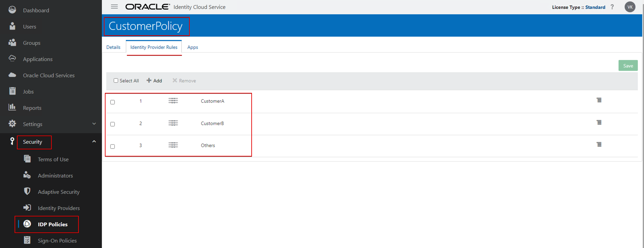Click the Sign-On Policies checklist icon
Image resolution: width=644 pixels, height=248 pixels.
click(x=27, y=240)
